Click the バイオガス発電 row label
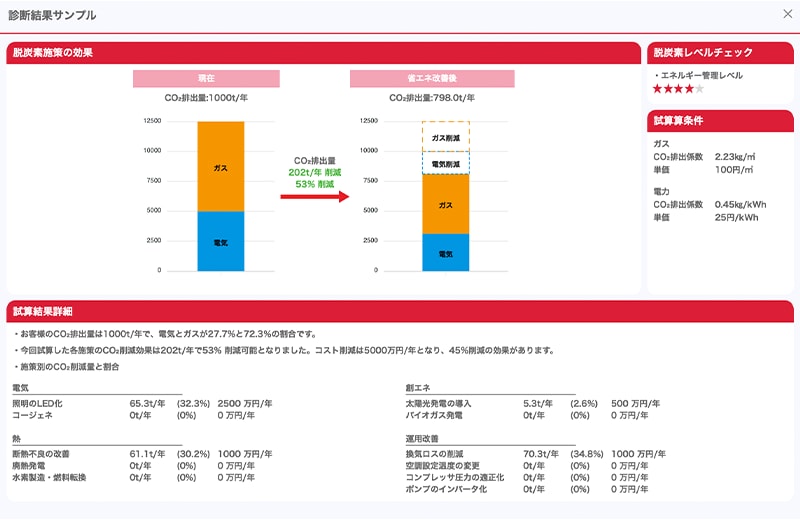The width and height of the screenshot is (800, 520). [434, 415]
